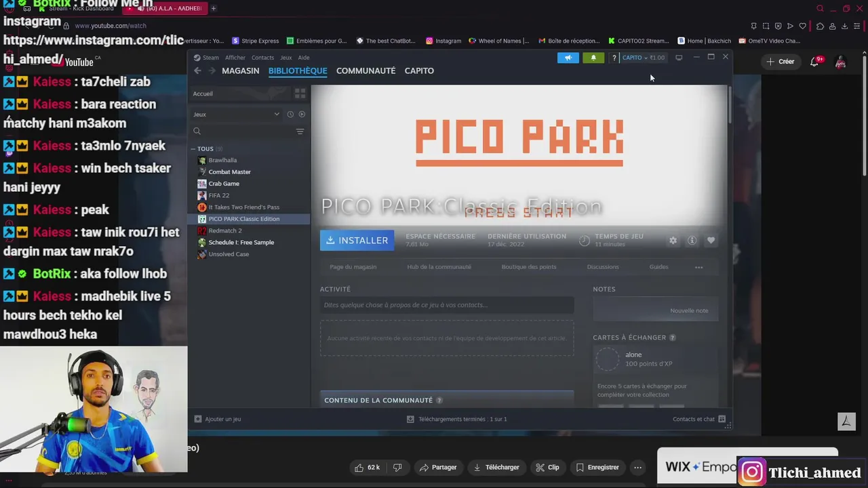Screen dimensions: 868x488
Task: Click YouTube Partager button
Action: (x=438, y=467)
